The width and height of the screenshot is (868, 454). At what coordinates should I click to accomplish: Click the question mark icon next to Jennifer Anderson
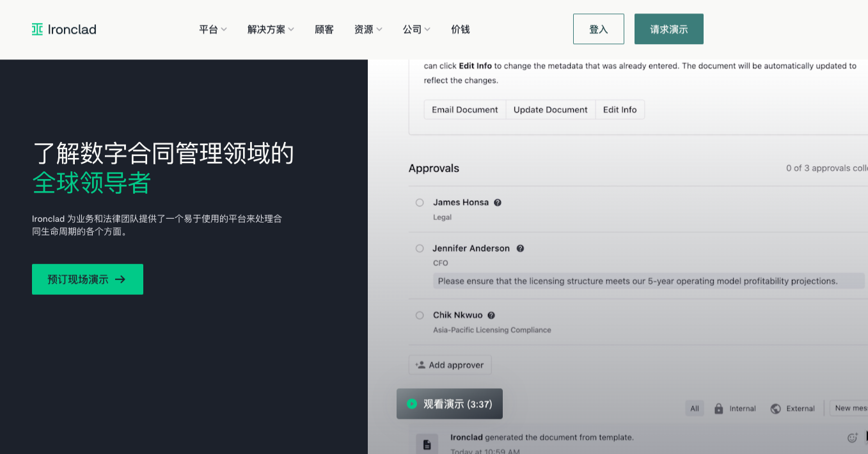(x=519, y=248)
